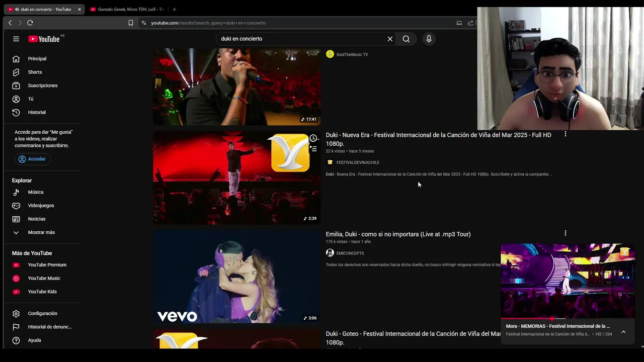Open the Duki Nueva Era video thumbnail

pyautogui.click(x=236, y=177)
